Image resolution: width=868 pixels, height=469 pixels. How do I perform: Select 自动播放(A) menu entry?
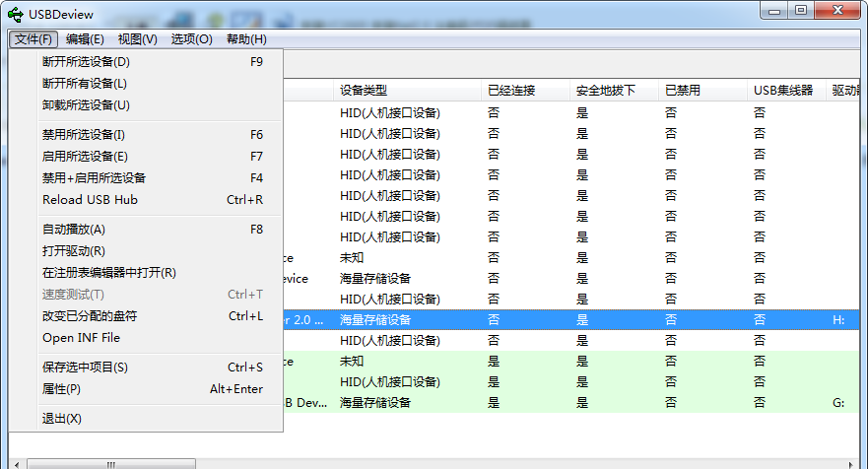tap(160, 230)
